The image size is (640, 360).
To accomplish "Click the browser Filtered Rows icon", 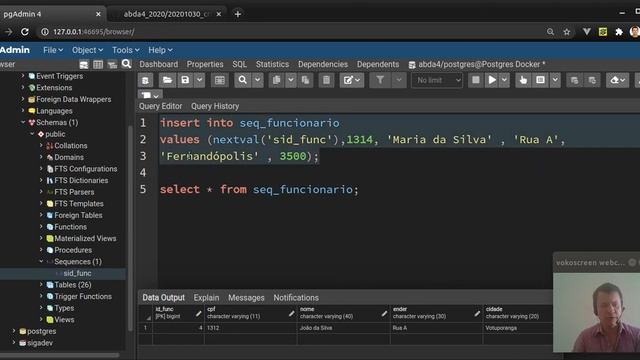I will [112, 64].
